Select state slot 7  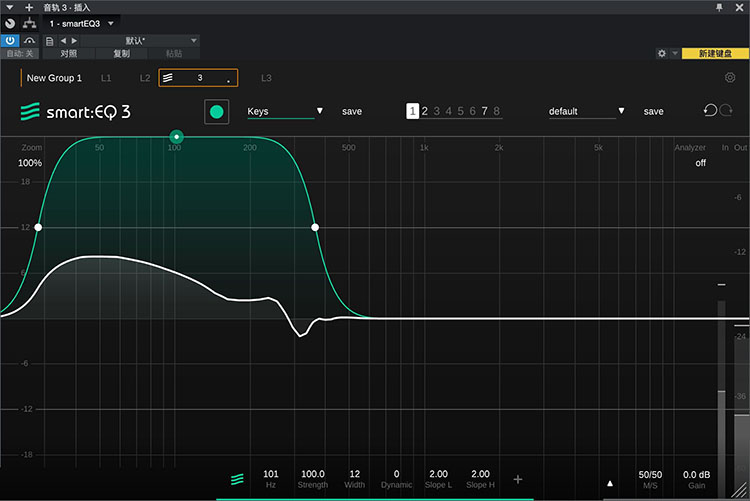click(x=484, y=111)
